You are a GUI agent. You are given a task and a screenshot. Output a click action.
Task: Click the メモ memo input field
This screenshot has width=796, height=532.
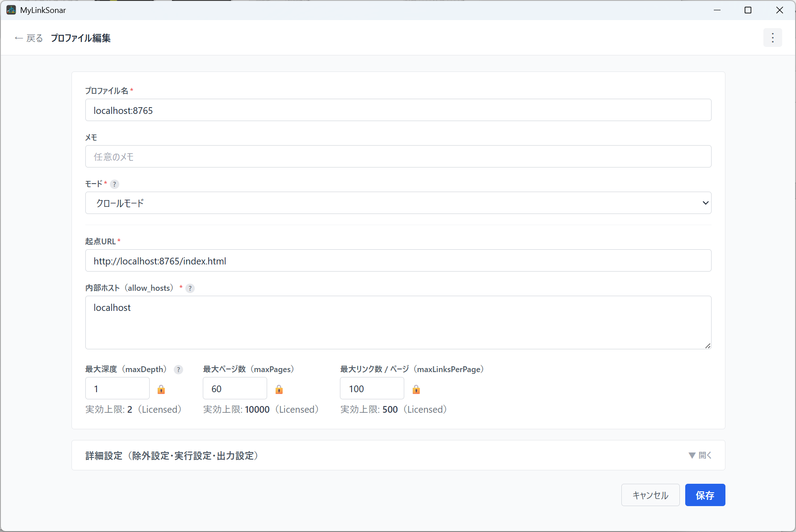[398, 157]
